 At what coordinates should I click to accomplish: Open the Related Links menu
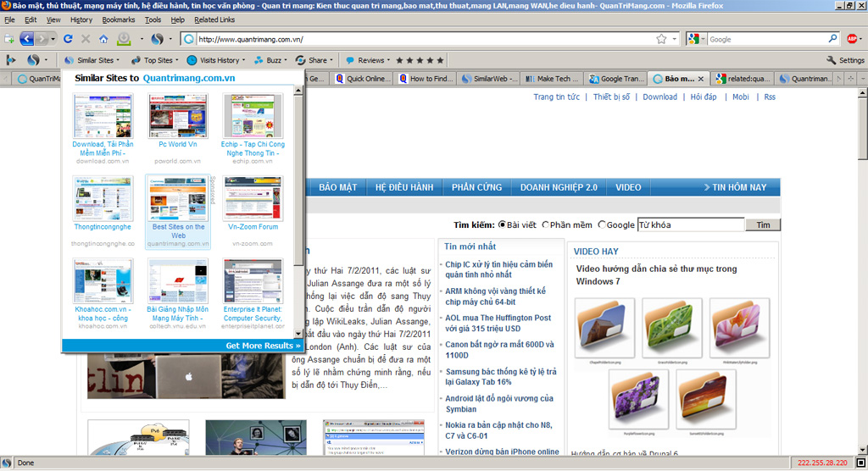pos(214,19)
